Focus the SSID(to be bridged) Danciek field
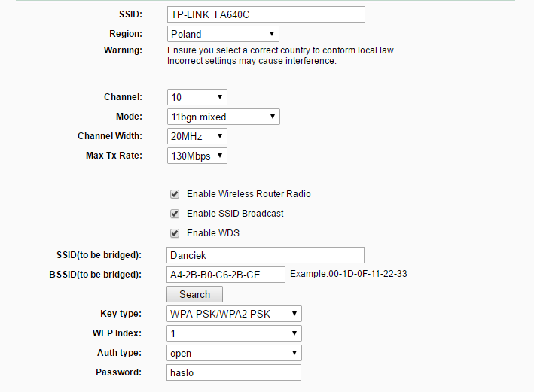This screenshot has height=392, width=534. 265,255
